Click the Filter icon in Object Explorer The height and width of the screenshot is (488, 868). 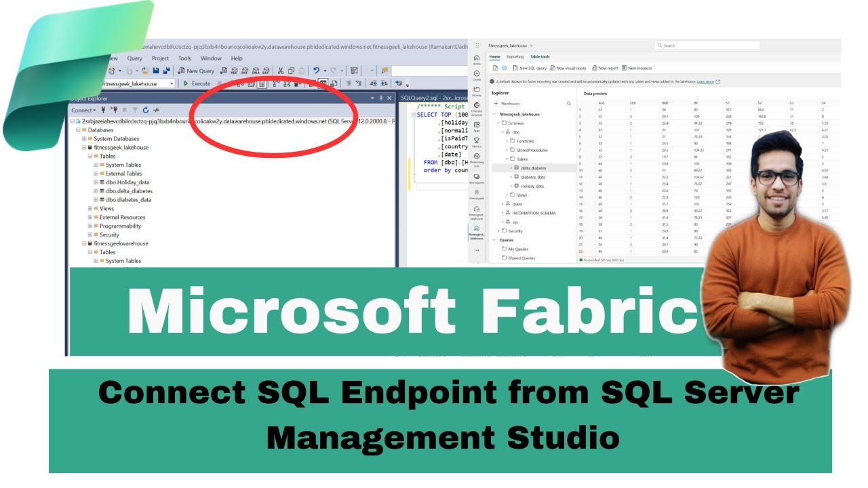[x=135, y=110]
